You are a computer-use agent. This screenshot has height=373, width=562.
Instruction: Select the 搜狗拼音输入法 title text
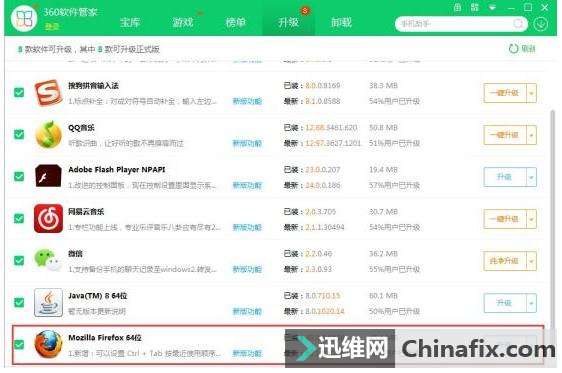click(x=93, y=86)
